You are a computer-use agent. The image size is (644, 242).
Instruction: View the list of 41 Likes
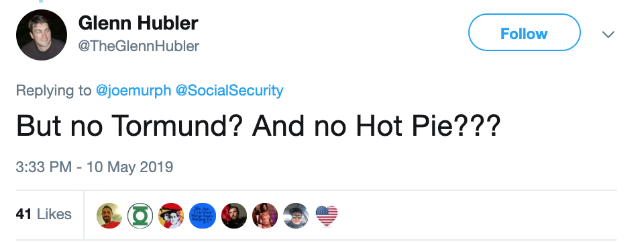pyautogui.click(x=44, y=214)
